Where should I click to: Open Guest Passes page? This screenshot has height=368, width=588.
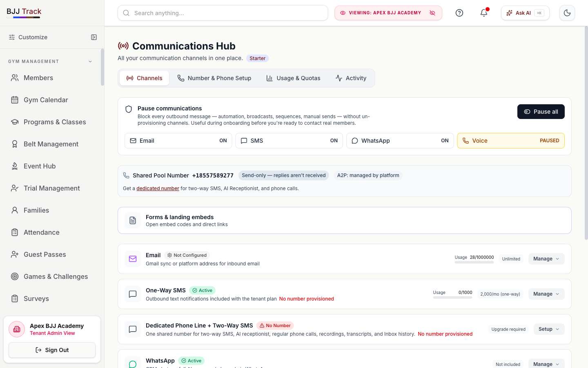coord(52,254)
